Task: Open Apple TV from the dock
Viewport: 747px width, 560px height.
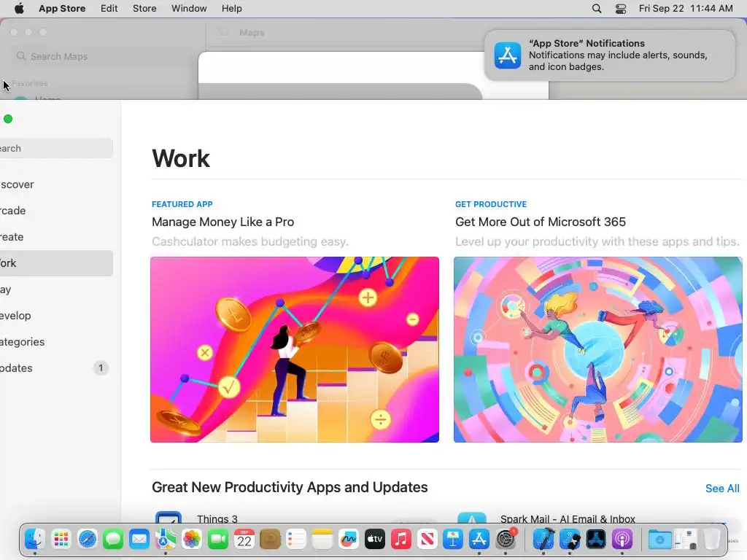Action: (375, 540)
